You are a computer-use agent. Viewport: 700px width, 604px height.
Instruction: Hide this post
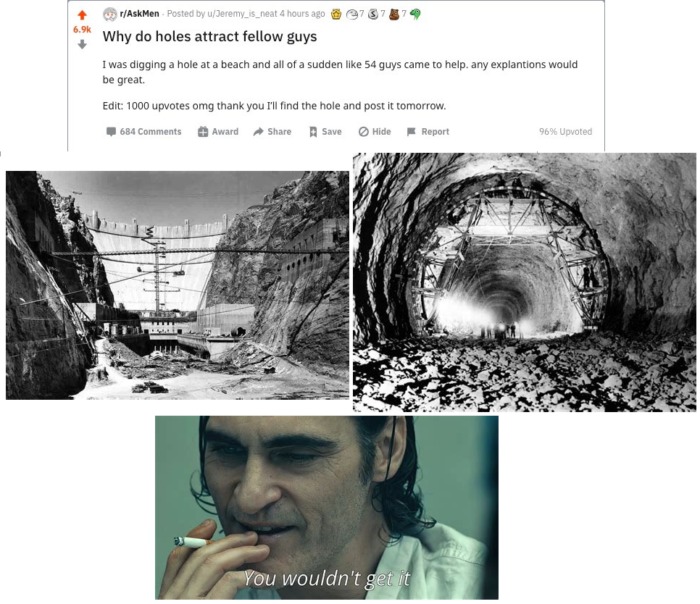[x=375, y=132]
